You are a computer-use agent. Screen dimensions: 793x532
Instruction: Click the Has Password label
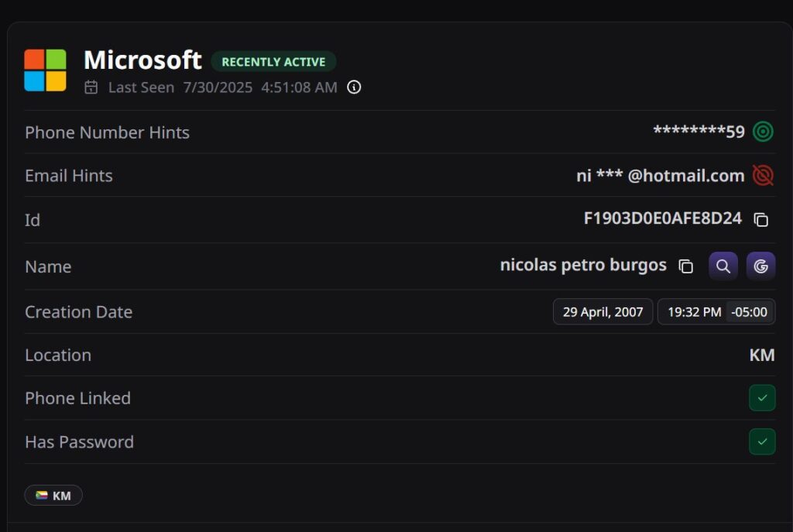point(80,442)
